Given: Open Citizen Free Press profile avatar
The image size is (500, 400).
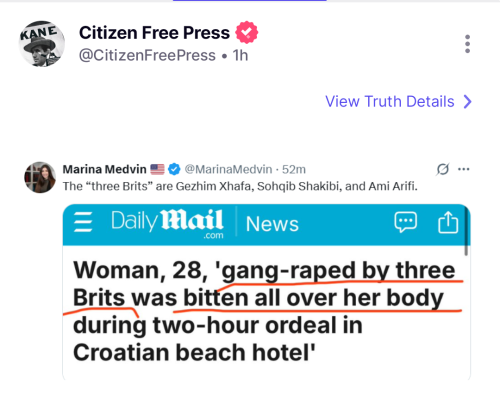Looking at the screenshot, I should coord(42,44).
